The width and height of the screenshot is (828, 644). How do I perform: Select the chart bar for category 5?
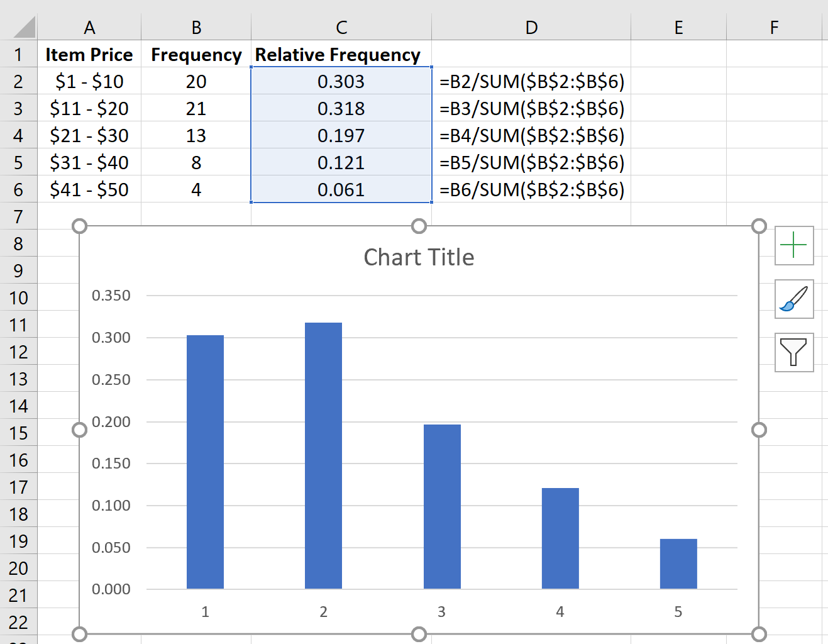point(678,564)
